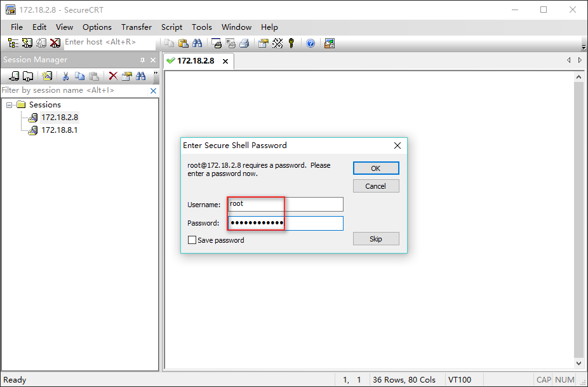This screenshot has height=387, width=588.
Task: Click the Quick Connect lightning icon
Action: 27,43
